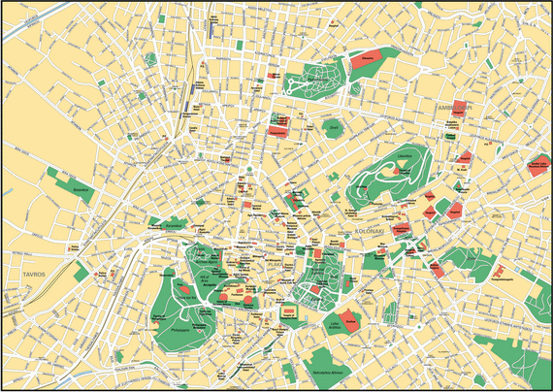
Task: Click the red Panepistimioupolis building symbol
Action: click(x=499, y=271)
